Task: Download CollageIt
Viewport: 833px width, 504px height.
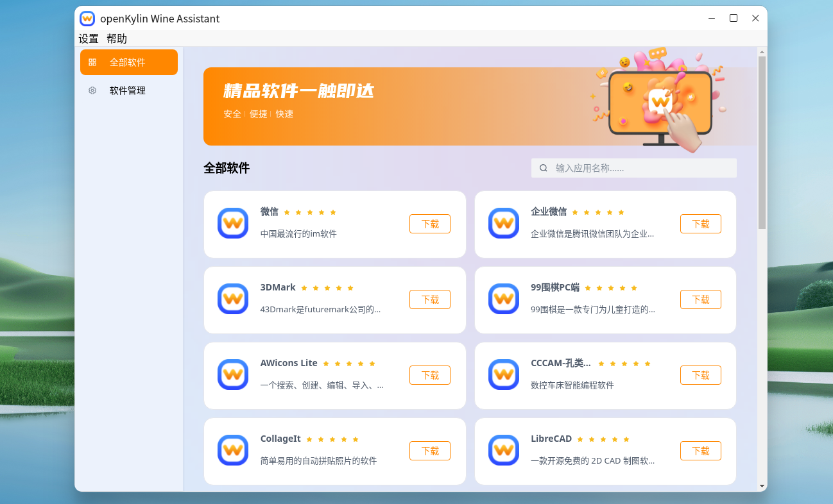Action: pos(430,451)
